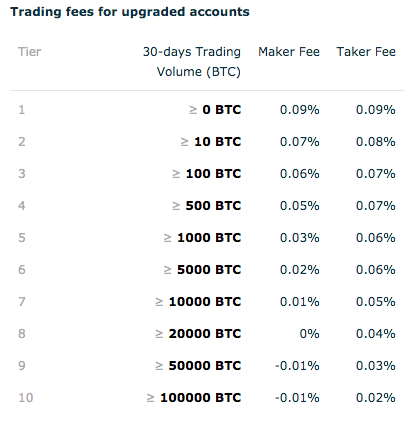Click the ≥ 10000 BTC volume cell
416x422 pixels.
(x=198, y=302)
